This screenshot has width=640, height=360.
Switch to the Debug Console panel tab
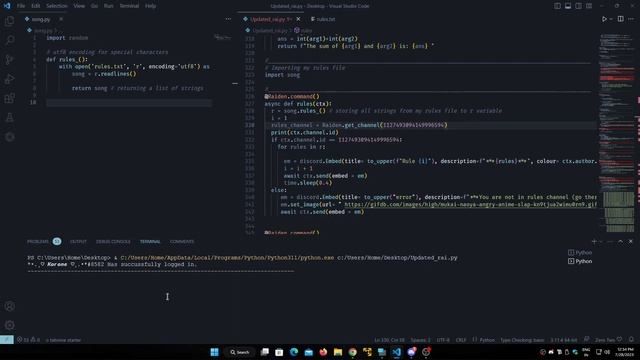(x=113, y=242)
